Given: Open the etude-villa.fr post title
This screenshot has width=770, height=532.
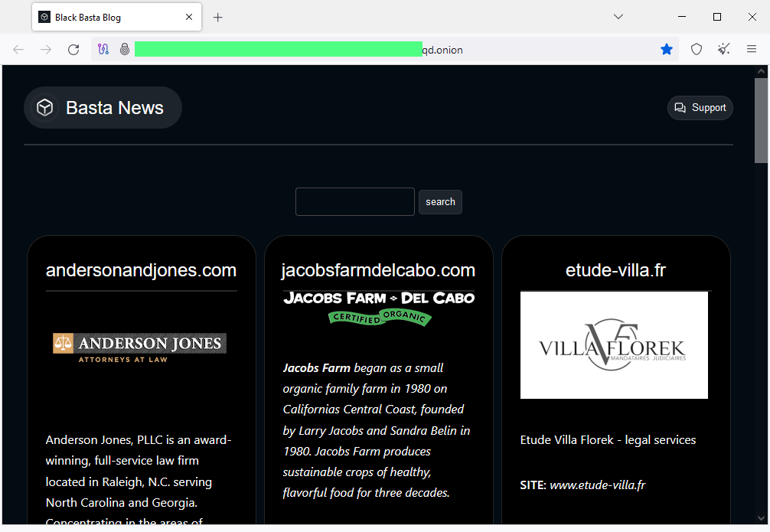Looking at the screenshot, I should (x=615, y=270).
